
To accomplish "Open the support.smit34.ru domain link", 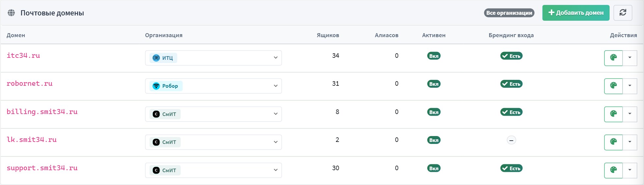I will pos(42,168).
